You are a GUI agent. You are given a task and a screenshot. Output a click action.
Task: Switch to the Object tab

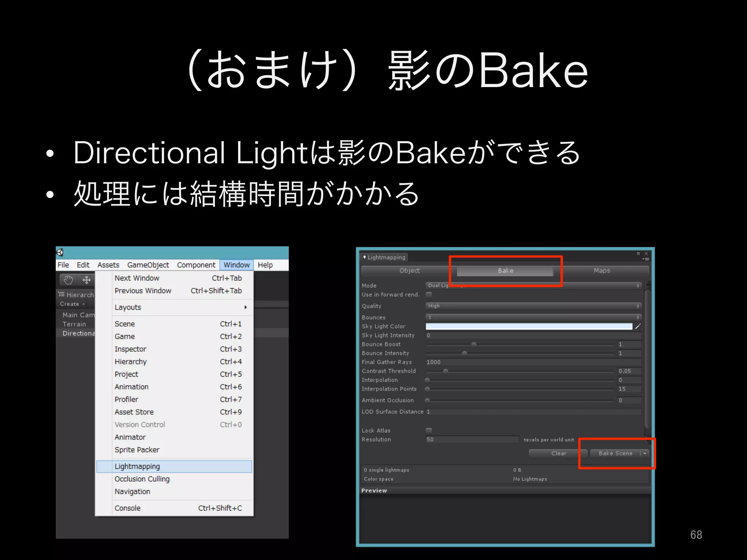pos(409,271)
